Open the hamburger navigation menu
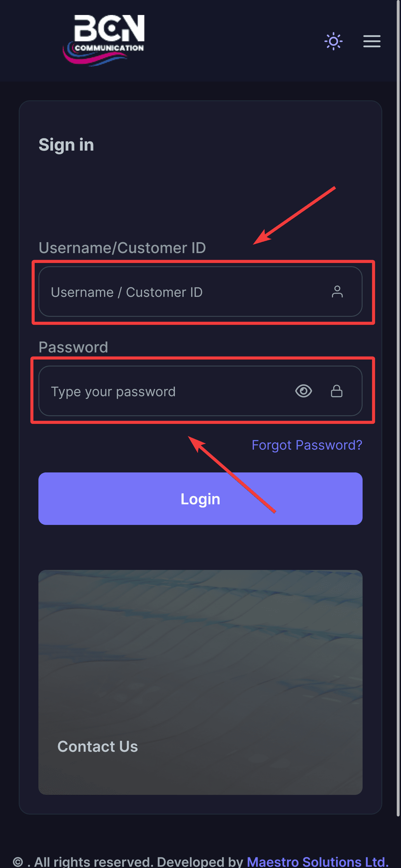This screenshot has height=868, width=401. [x=371, y=42]
